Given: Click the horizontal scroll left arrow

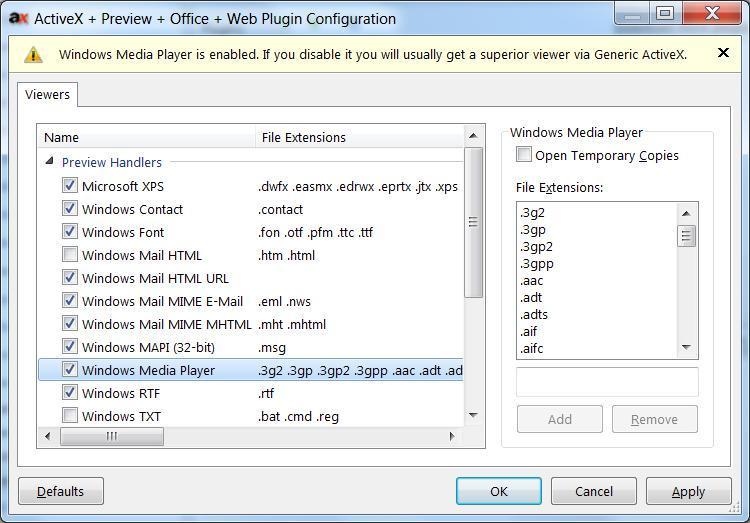Looking at the screenshot, I should (x=47, y=436).
